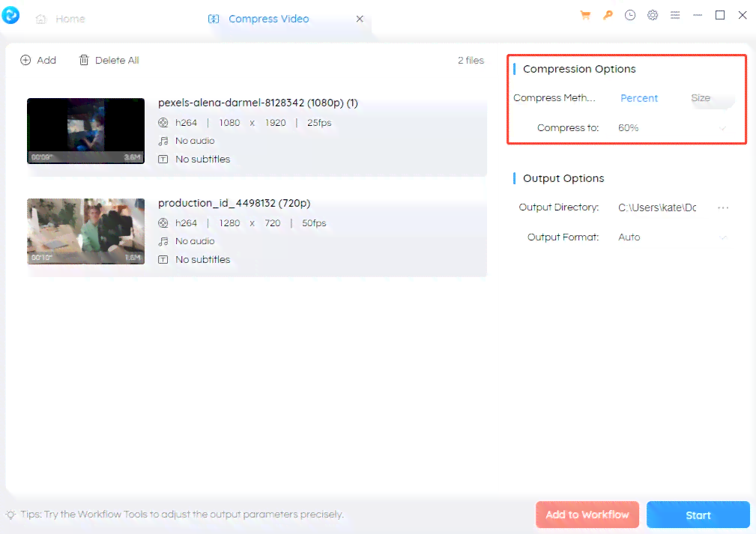Click video codec icon of production_id video
The height and width of the screenshot is (534, 756).
(163, 223)
